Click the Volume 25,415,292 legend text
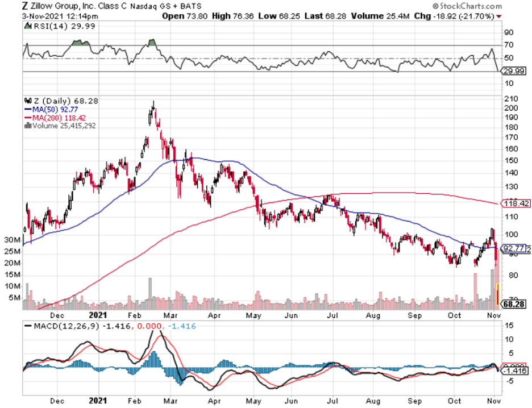 63,126
